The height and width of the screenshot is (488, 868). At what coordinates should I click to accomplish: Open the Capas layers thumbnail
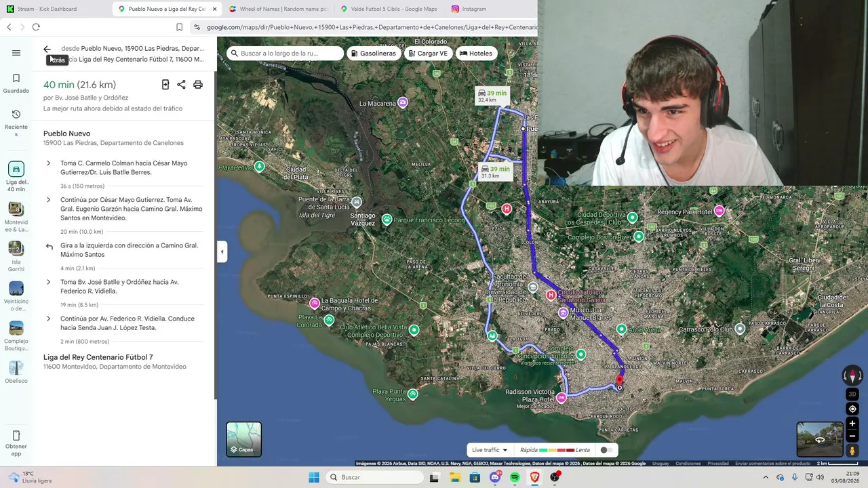[243, 439]
